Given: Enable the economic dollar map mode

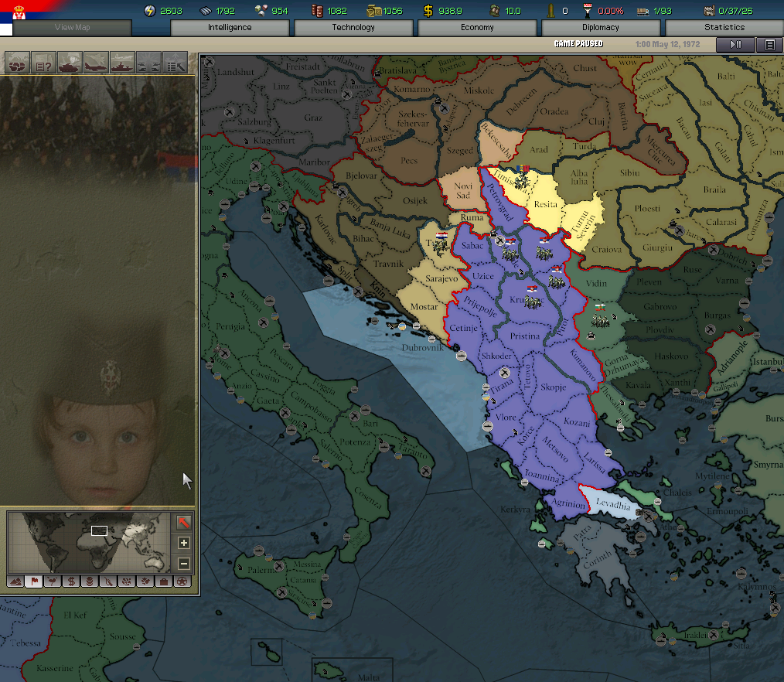Looking at the screenshot, I should coord(71,581).
